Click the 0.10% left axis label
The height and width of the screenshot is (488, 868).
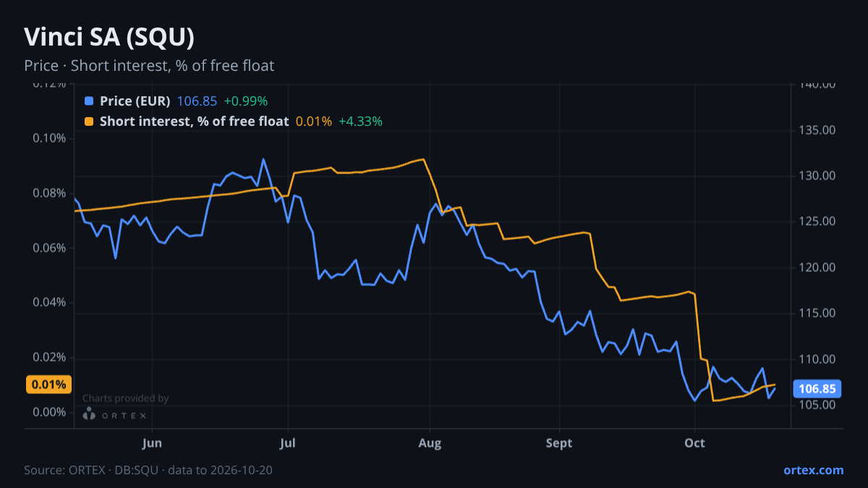click(x=50, y=138)
